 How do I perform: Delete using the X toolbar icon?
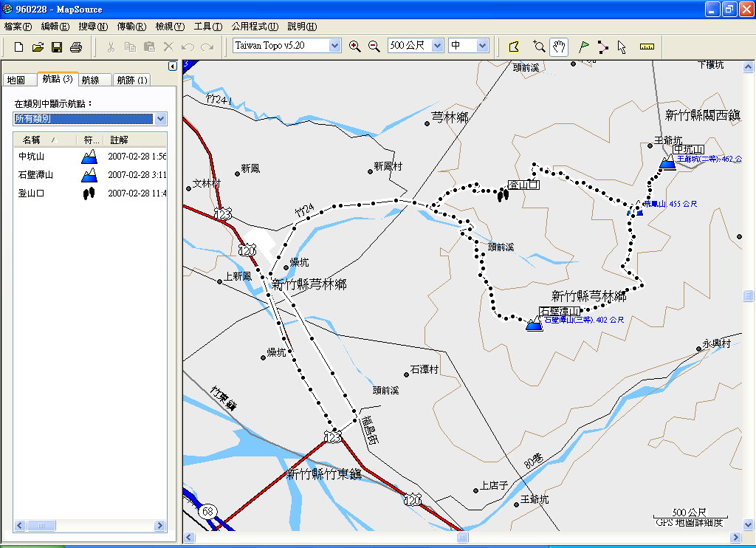168,47
